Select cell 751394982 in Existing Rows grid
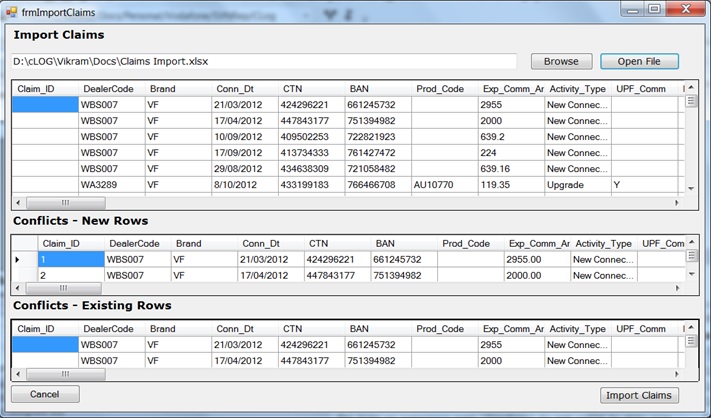The height and width of the screenshot is (420, 711). [378, 361]
